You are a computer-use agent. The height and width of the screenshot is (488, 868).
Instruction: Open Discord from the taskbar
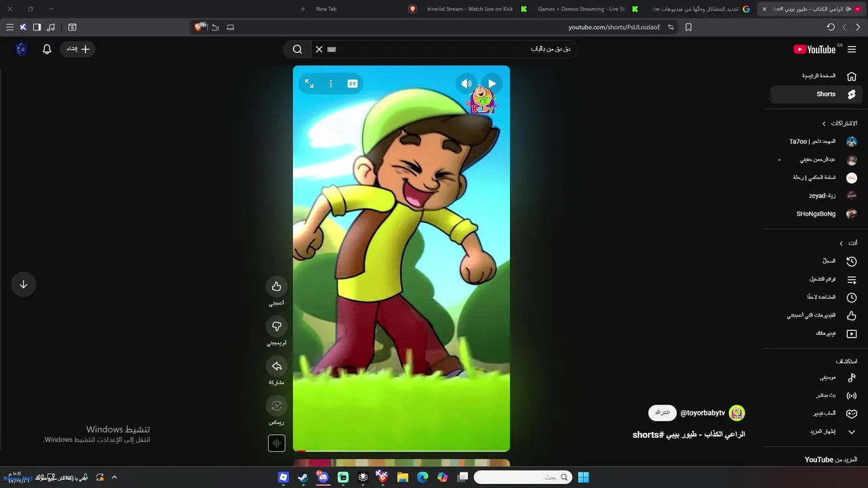(x=323, y=477)
